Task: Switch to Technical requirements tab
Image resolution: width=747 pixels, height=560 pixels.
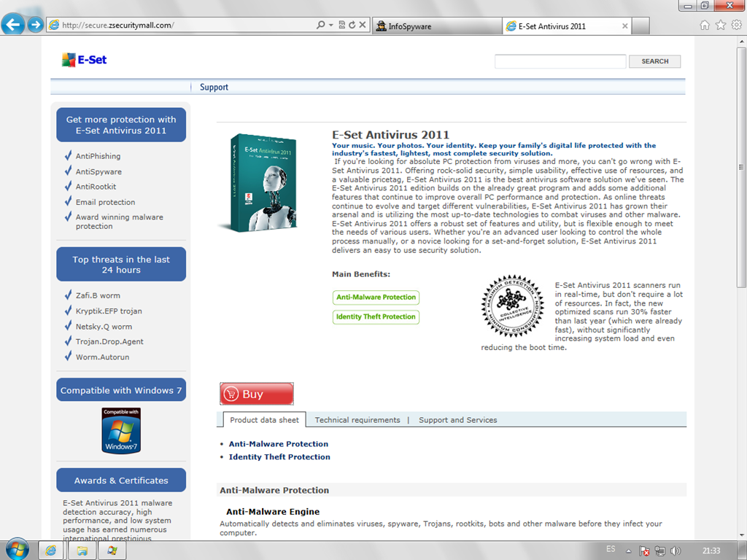Action: click(x=357, y=420)
